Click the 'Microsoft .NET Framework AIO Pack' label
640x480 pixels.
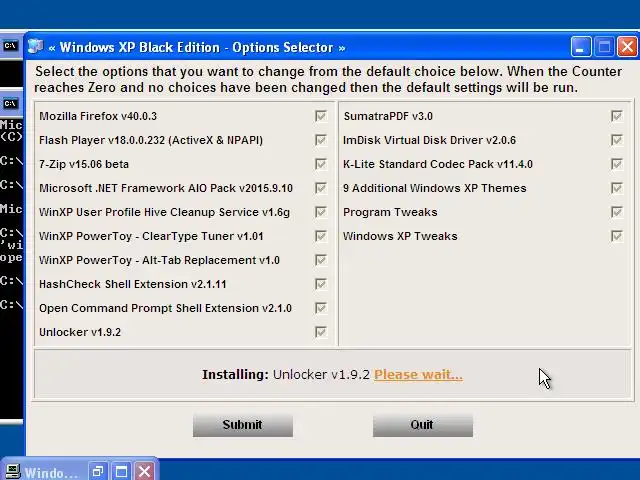pyautogui.click(x=166, y=188)
